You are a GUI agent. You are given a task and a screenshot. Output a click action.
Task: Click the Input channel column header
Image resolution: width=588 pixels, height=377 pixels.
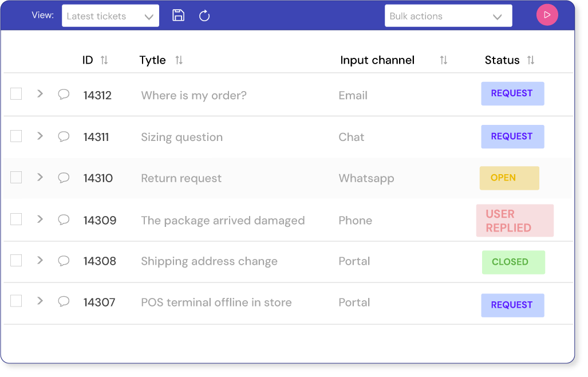(377, 60)
